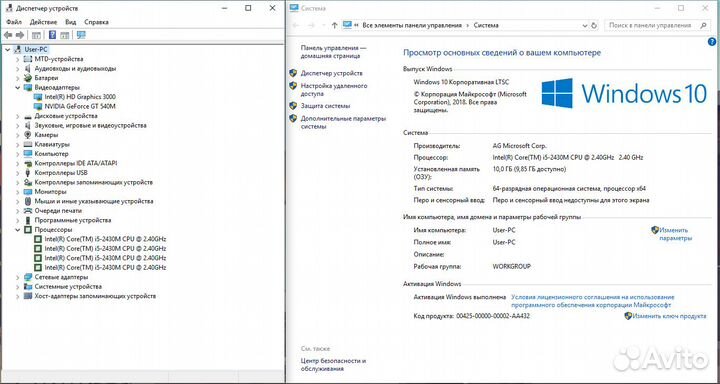
Task: Open Центр безопасности и обслуживания link
Action: pos(333,365)
